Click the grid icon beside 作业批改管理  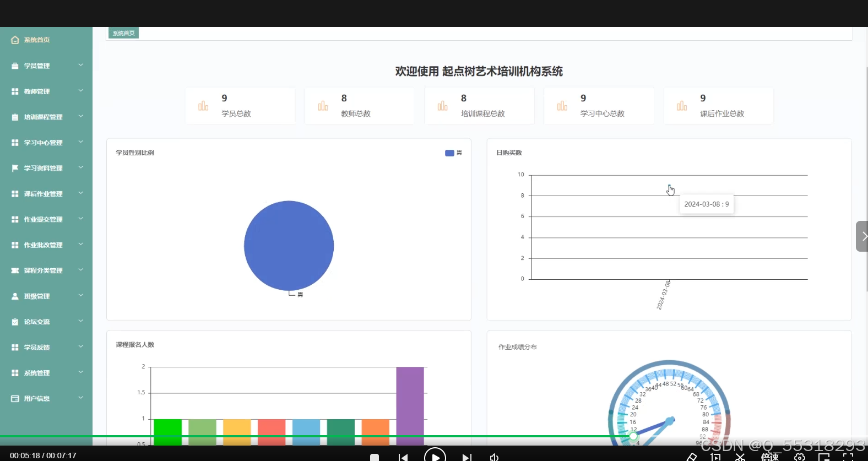point(15,245)
